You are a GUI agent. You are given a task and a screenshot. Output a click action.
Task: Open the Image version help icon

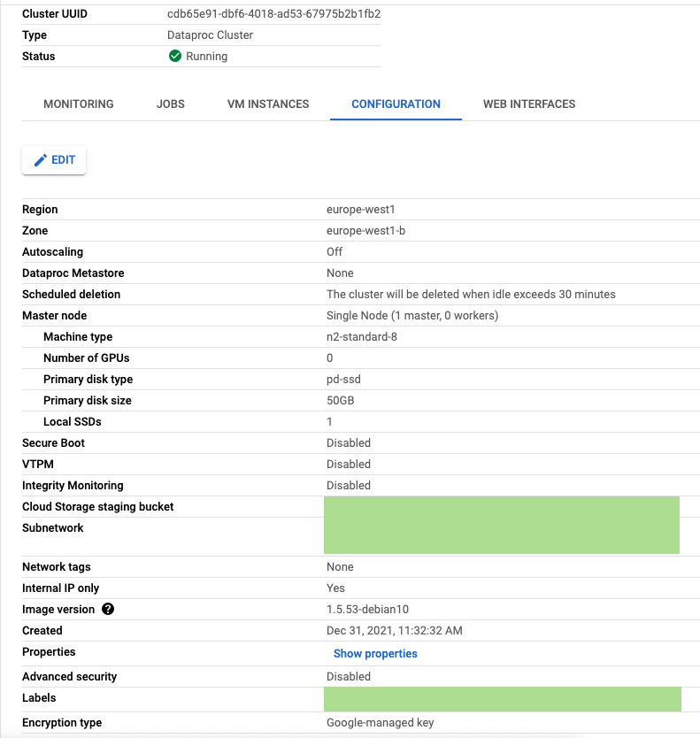click(x=107, y=609)
